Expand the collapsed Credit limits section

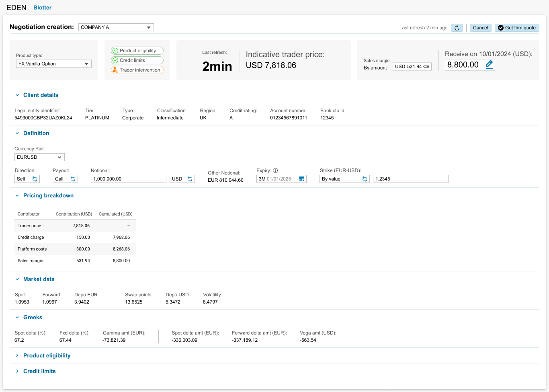click(17, 371)
